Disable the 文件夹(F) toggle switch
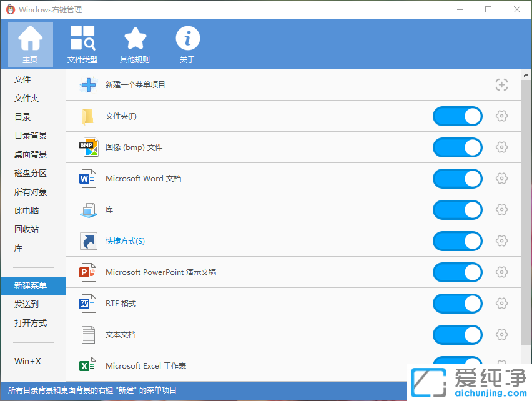Screen dimensions: 532x401 pyautogui.click(x=457, y=116)
